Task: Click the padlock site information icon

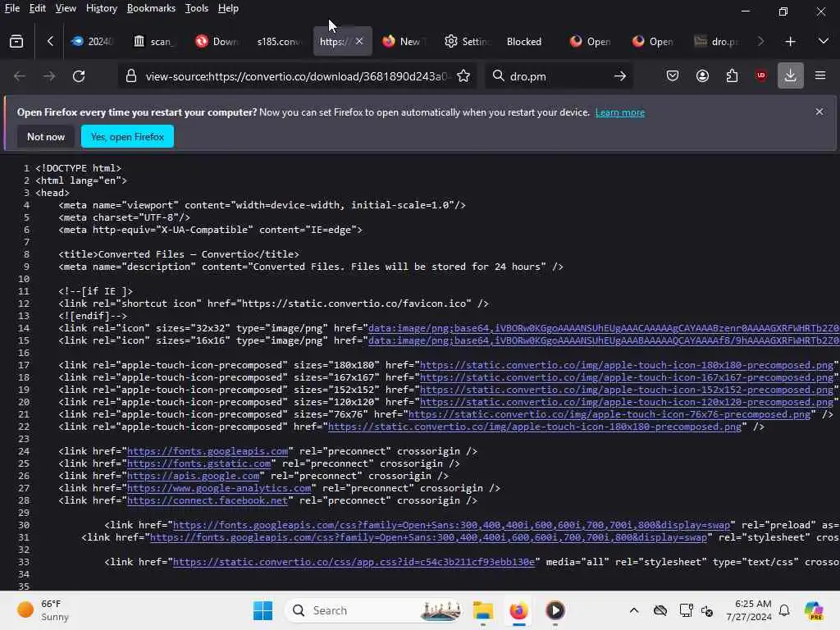Action: [130, 76]
